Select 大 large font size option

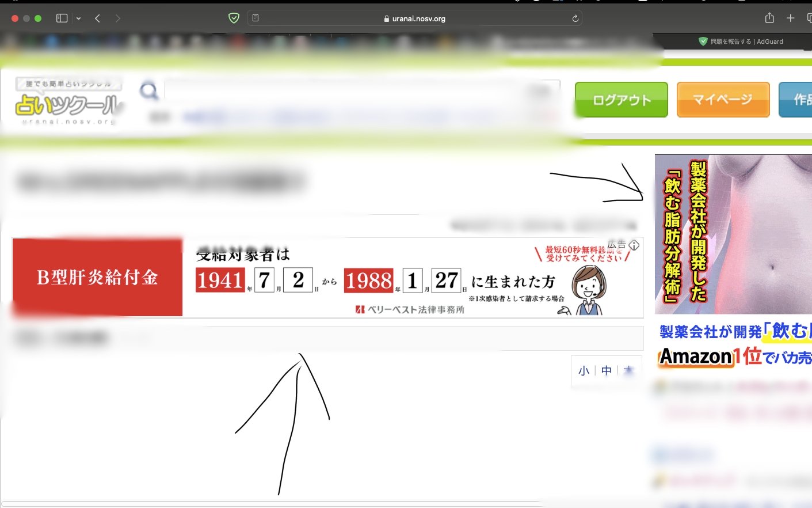(627, 371)
